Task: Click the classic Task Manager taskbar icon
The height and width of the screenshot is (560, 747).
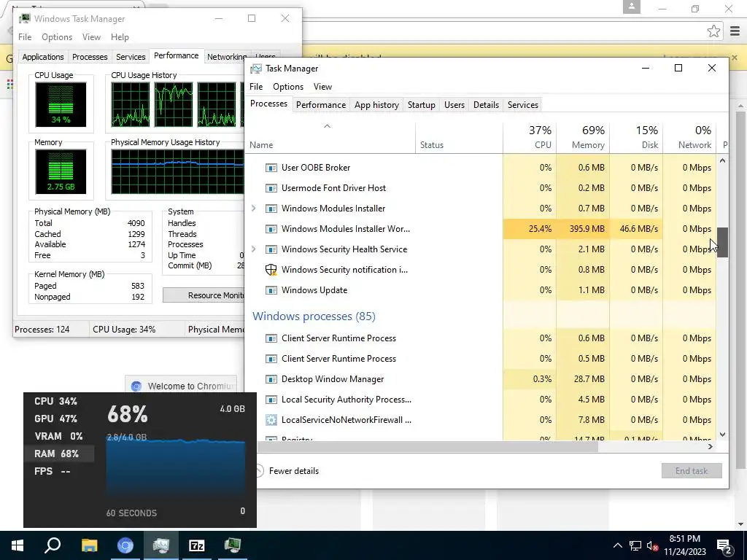Action: click(233, 545)
